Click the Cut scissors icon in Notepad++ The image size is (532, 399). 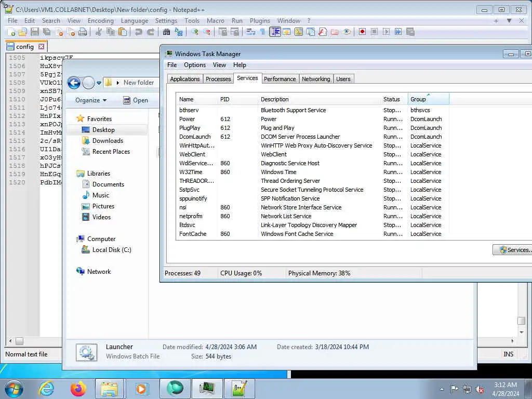coord(99,32)
